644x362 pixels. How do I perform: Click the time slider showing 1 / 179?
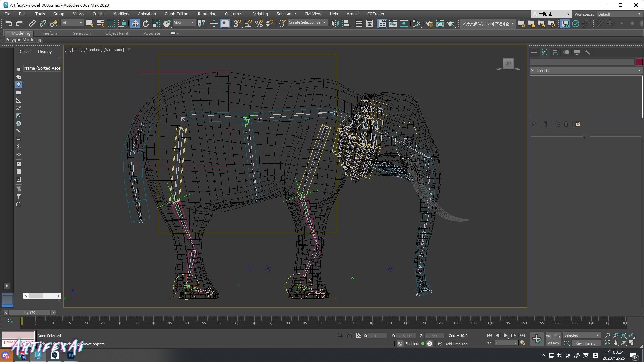click(30, 312)
